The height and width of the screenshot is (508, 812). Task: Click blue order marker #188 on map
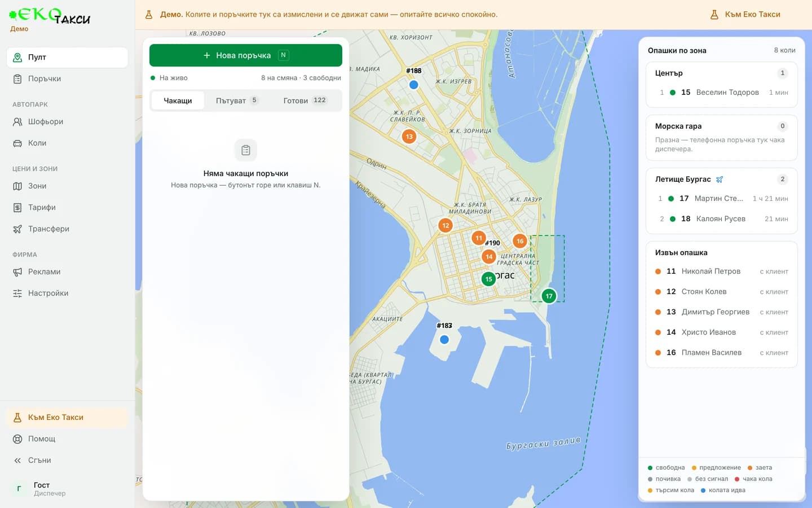tap(413, 85)
